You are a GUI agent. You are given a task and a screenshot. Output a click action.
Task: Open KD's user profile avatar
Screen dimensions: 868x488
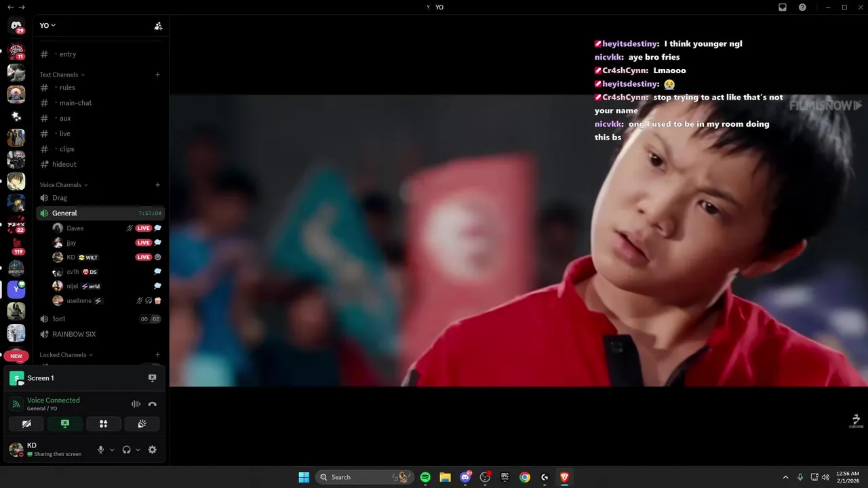point(16,450)
